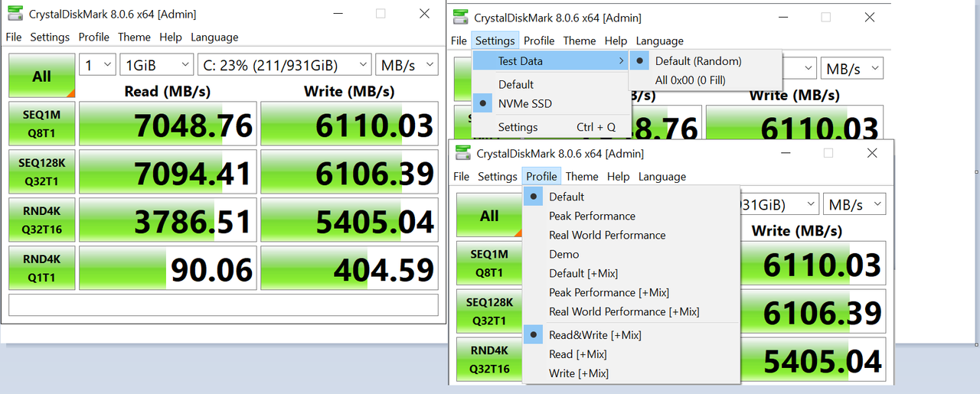Screen dimensions: 980x394
Task: Run RND4K Q32T16 in bottom-right window
Action: pyautogui.click(x=489, y=360)
